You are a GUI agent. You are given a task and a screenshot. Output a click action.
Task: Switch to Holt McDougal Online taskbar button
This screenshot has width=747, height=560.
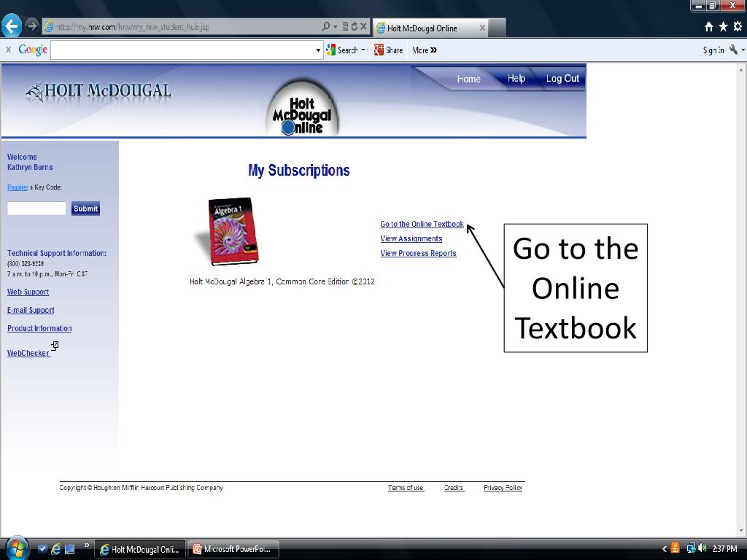[139, 549]
